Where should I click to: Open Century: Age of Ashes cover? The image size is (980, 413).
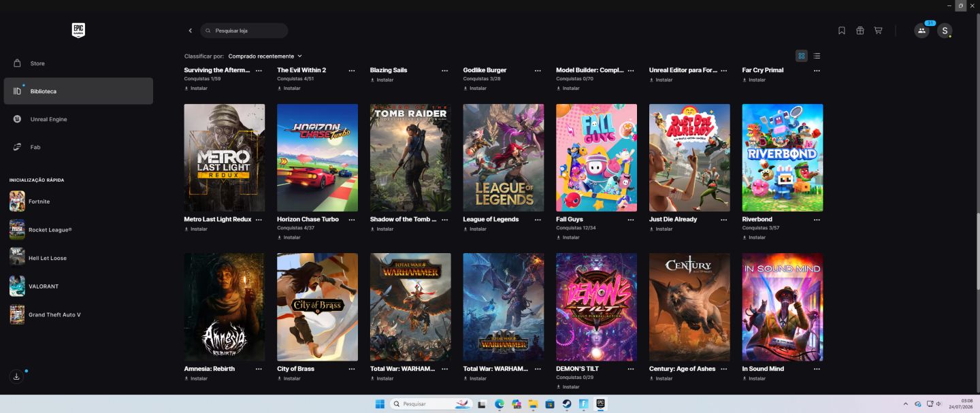[689, 307]
